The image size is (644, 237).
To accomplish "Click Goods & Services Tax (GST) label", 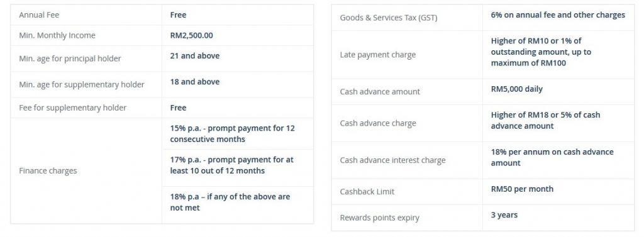I will click(x=389, y=18).
